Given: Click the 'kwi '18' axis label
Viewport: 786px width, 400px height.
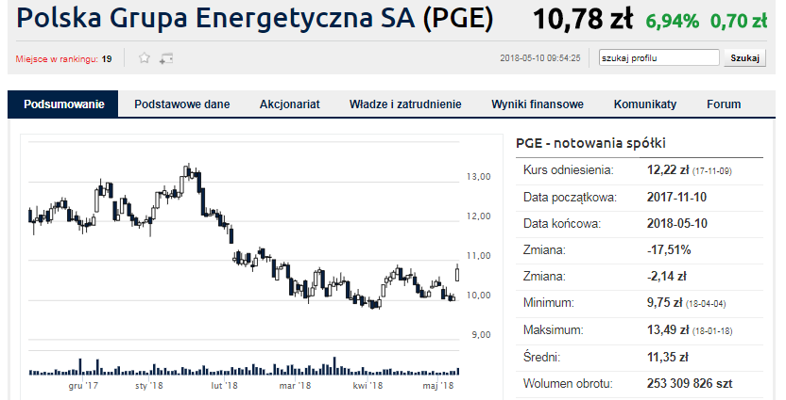Looking at the screenshot, I should coord(367,385).
